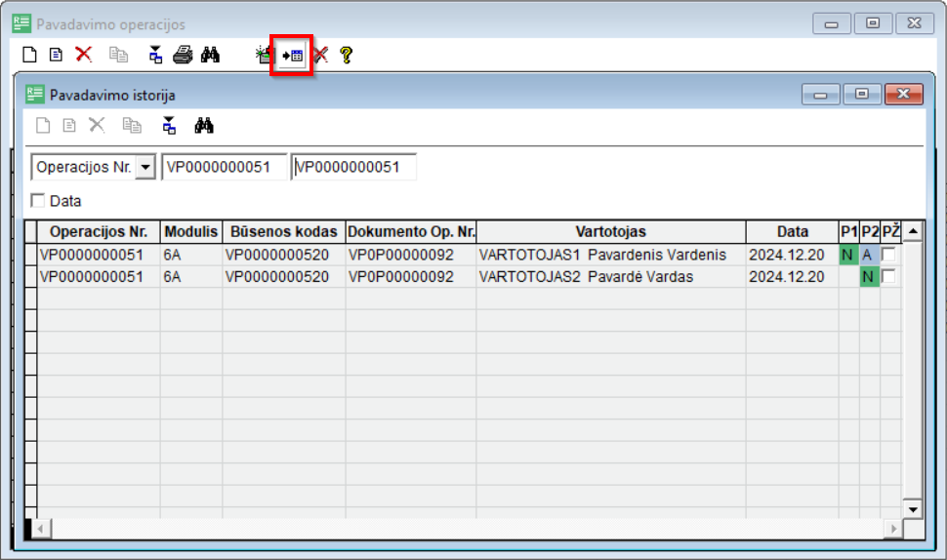Click the crossed-out red X icon beside help
This screenshot has width=947, height=560.
(320, 55)
